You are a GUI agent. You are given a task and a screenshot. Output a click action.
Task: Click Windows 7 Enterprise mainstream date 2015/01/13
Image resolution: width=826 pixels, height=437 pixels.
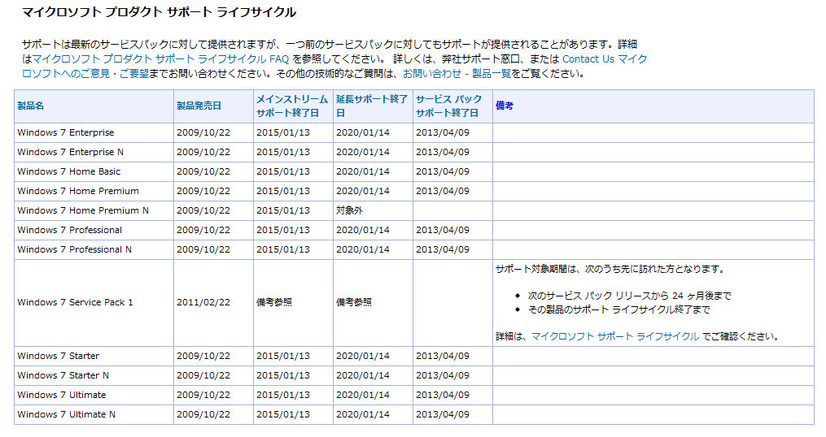click(x=283, y=133)
